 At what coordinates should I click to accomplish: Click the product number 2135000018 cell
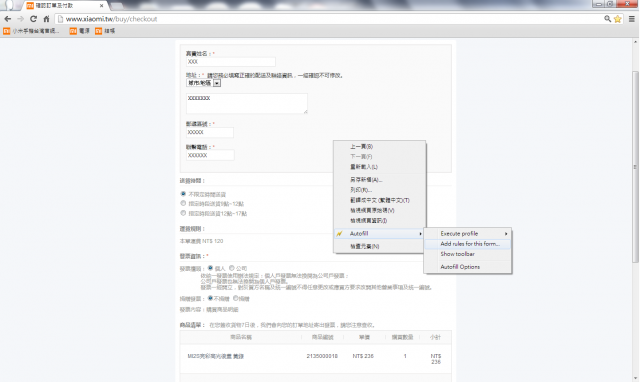(322, 356)
